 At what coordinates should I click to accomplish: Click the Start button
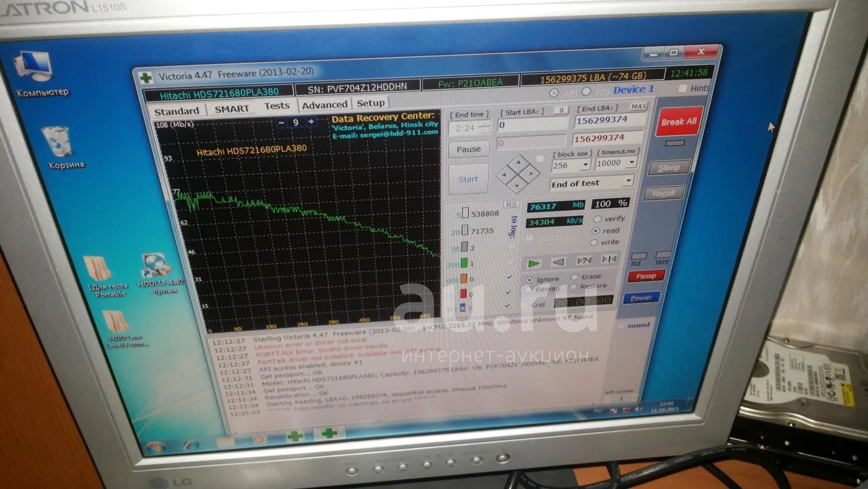(x=468, y=179)
